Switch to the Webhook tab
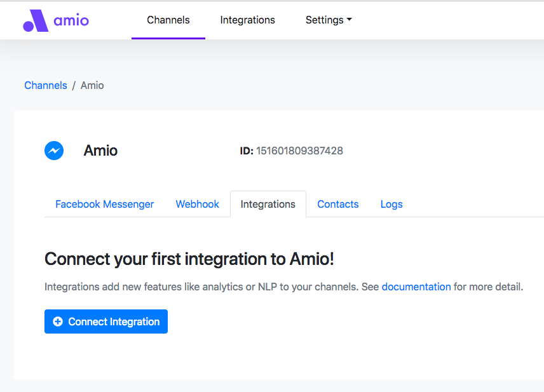Image resolution: width=544 pixels, height=392 pixels. click(x=198, y=205)
